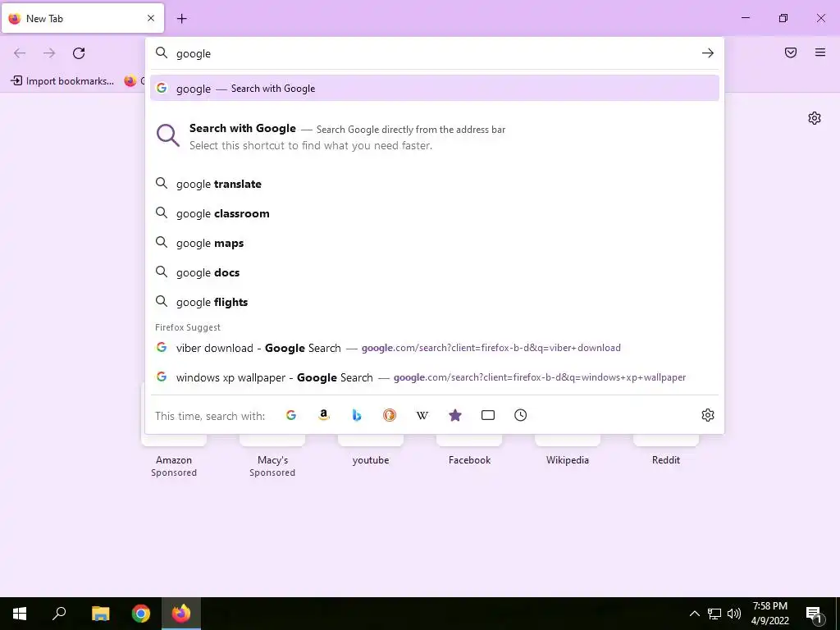Launch File Explorer from taskbar

click(100, 614)
